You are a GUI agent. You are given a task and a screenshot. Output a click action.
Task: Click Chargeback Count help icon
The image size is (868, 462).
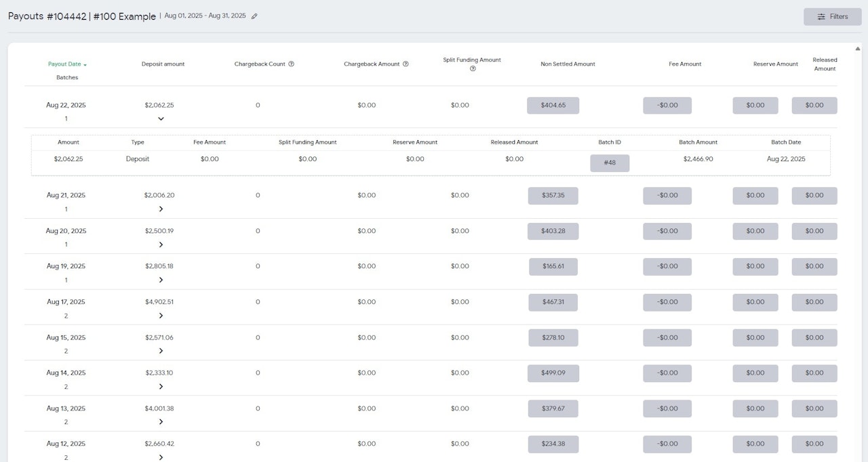pyautogui.click(x=291, y=64)
